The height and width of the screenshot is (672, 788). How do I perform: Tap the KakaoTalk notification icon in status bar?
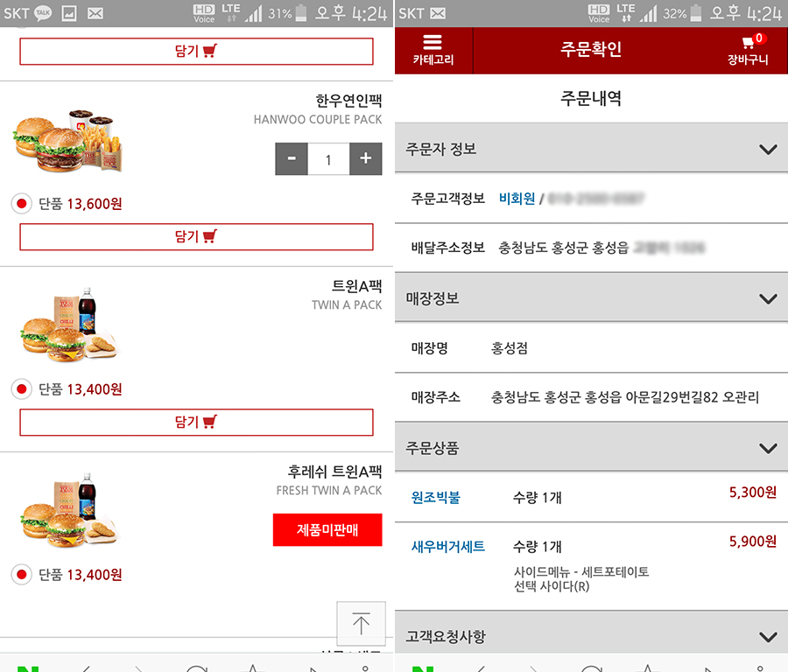[x=43, y=13]
